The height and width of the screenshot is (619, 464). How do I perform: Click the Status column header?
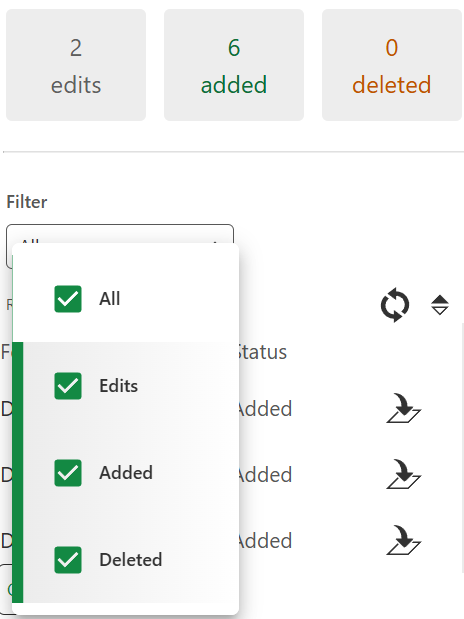tap(263, 352)
